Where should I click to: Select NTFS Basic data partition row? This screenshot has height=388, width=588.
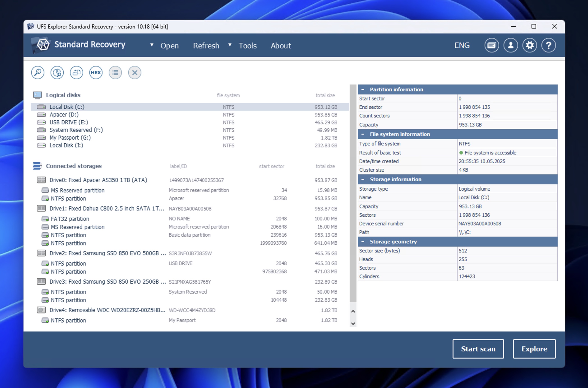190,235
